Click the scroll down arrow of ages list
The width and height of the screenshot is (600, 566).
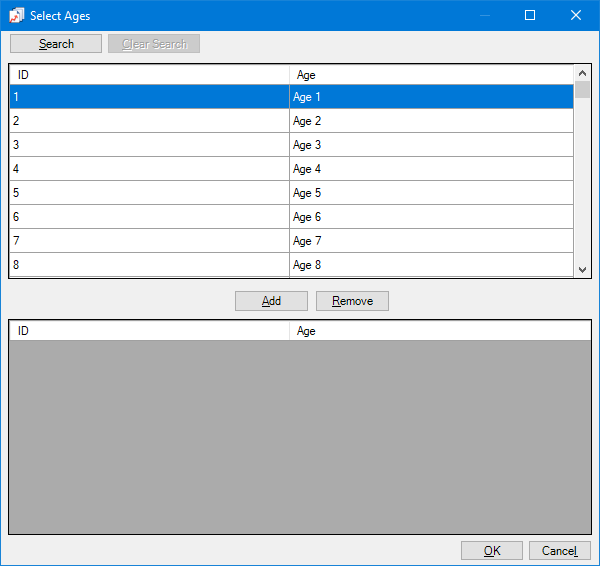(x=583, y=269)
